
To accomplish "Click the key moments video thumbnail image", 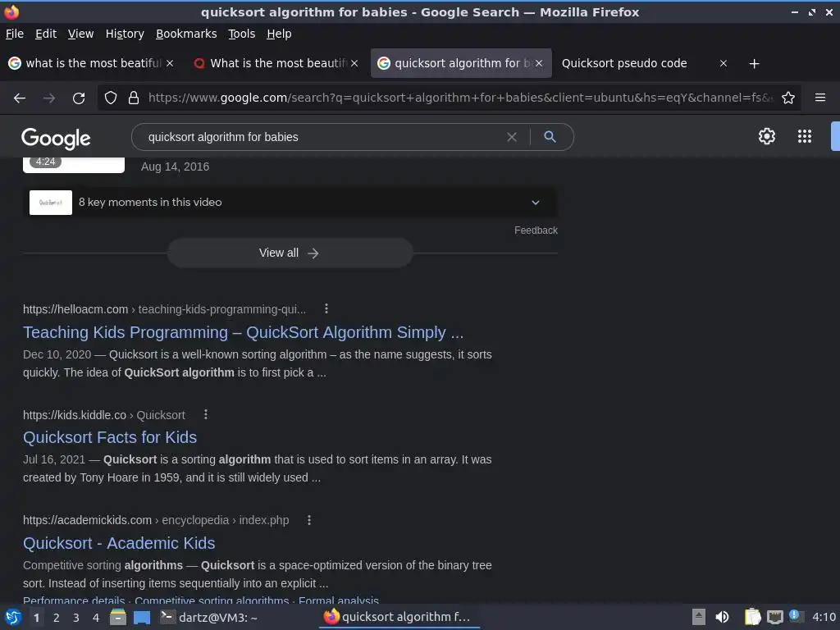I will (x=51, y=203).
